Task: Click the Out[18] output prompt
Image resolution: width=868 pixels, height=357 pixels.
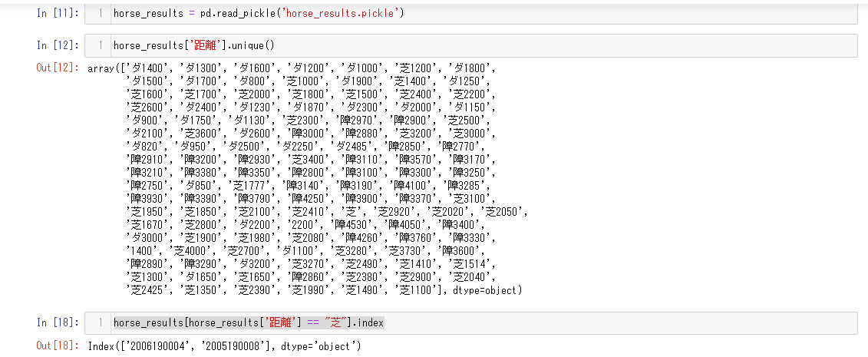Action: [x=58, y=346]
